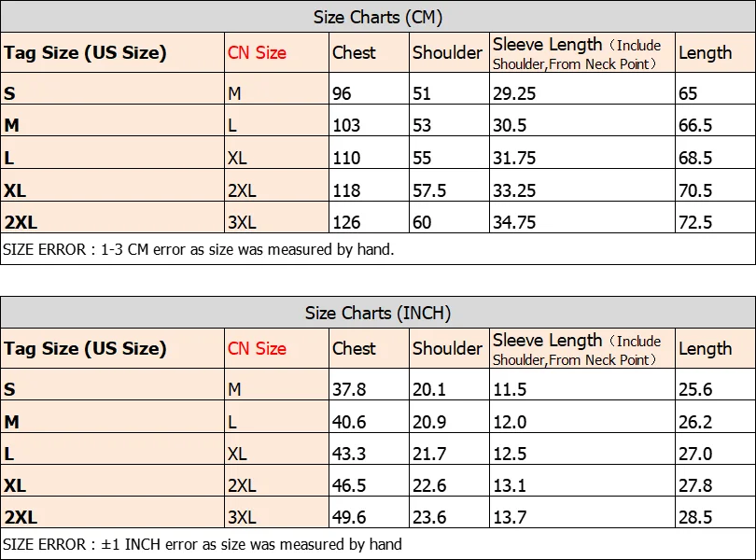
Task: Select the ±1 INCH size error note
Action: tap(203, 544)
